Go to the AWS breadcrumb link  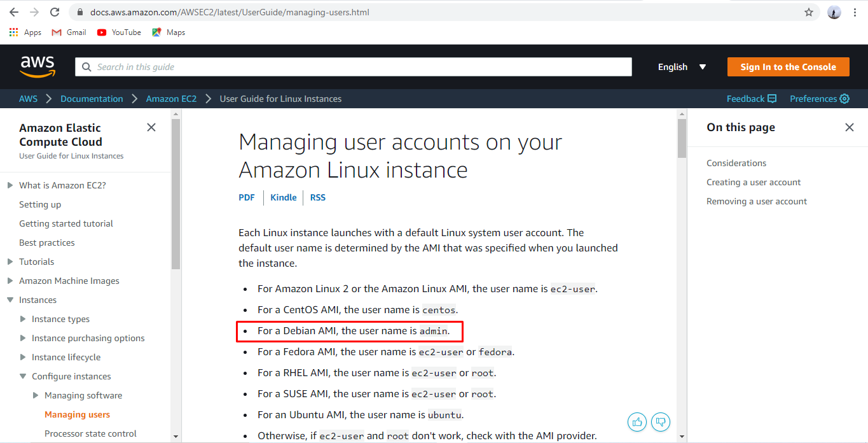click(28, 99)
